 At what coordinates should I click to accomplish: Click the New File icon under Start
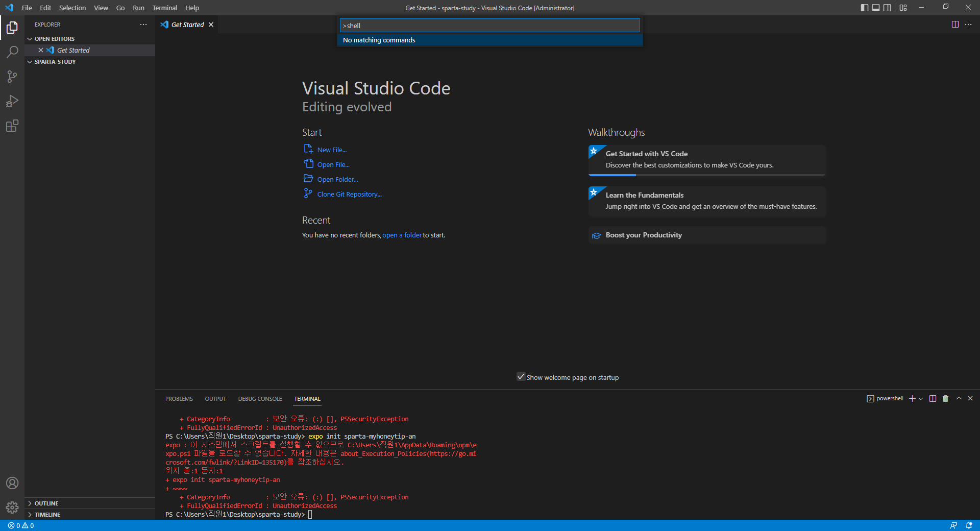click(x=308, y=149)
